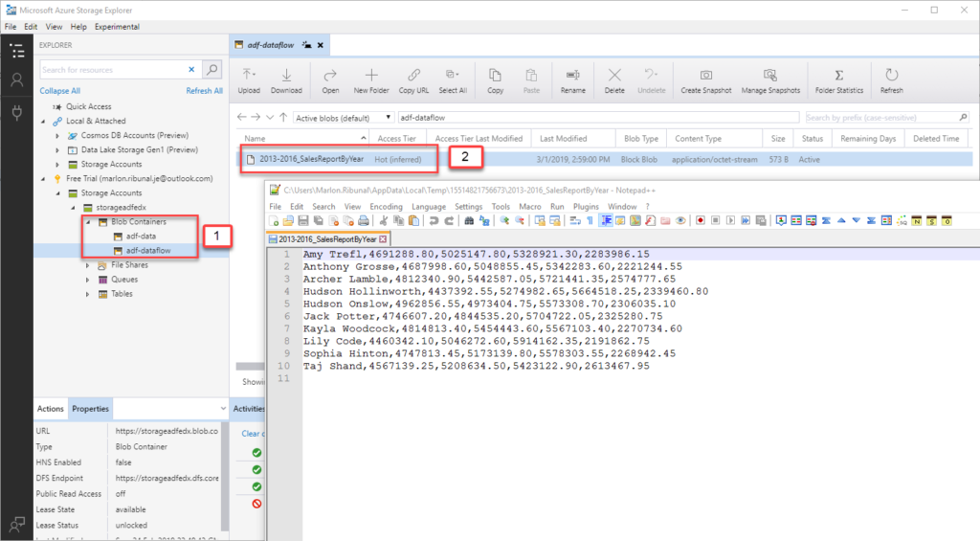Expand the File Shares tree node
The image size is (980, 541).
click(87, 265)
